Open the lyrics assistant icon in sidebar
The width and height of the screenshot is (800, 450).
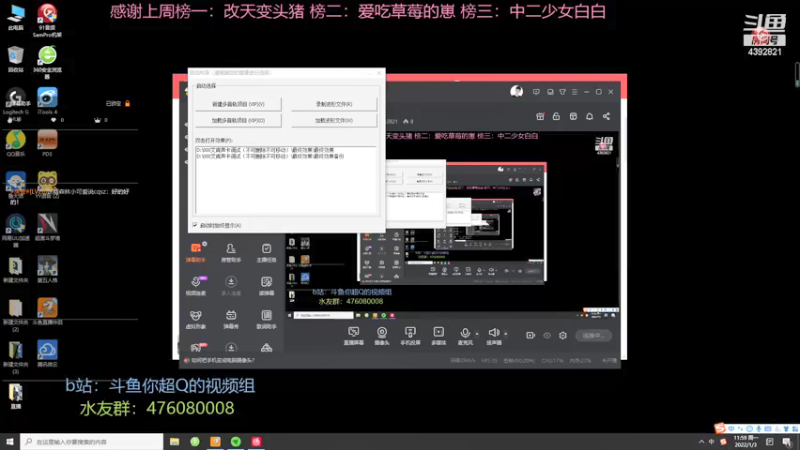(x=266, y=319)
